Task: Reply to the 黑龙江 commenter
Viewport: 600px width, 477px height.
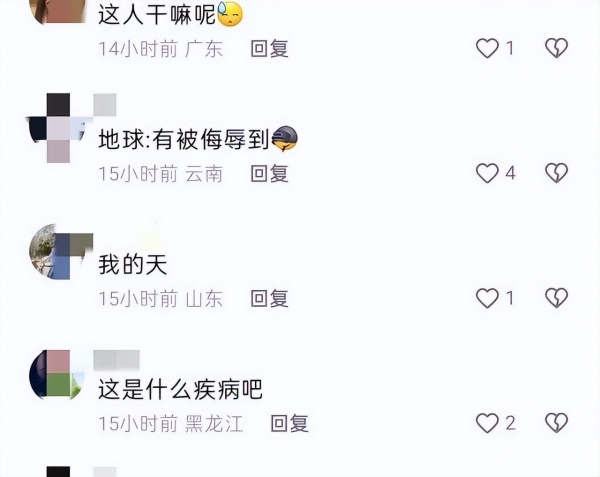Action: (x=289, y=423)
